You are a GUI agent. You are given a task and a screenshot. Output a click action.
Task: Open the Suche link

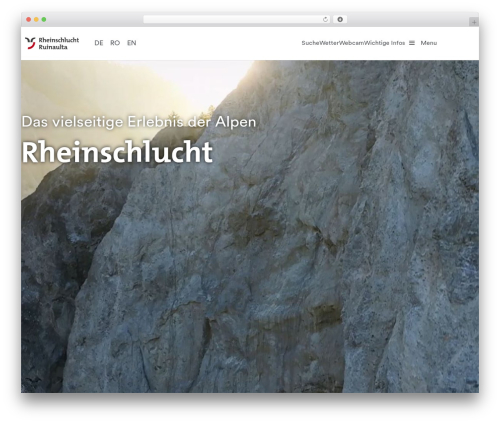coord(310,43)
